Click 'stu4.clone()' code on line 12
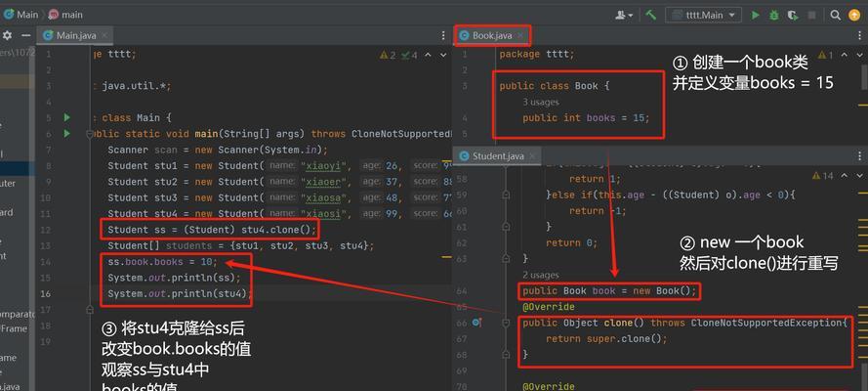868x391 pixels. pos(276,230)
